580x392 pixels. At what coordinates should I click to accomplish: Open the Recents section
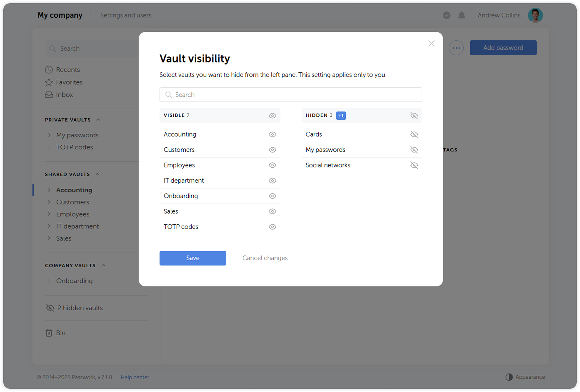click(68, 70)
